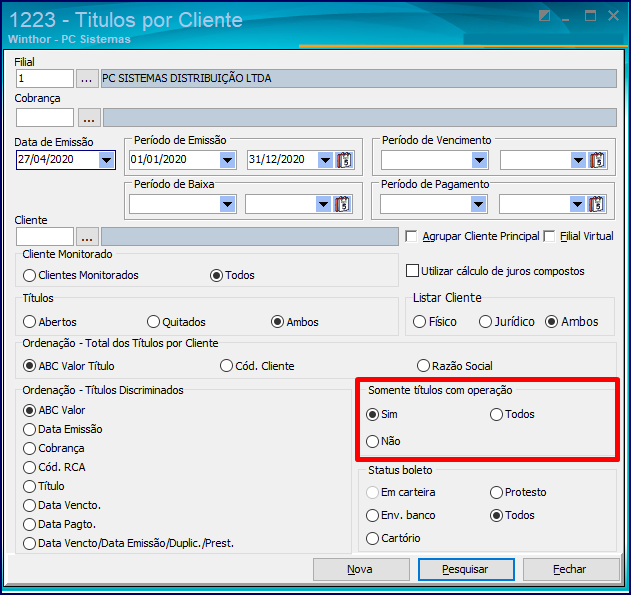
Task: Select Clientes Monitorados radio option
Action: [29, 276]
